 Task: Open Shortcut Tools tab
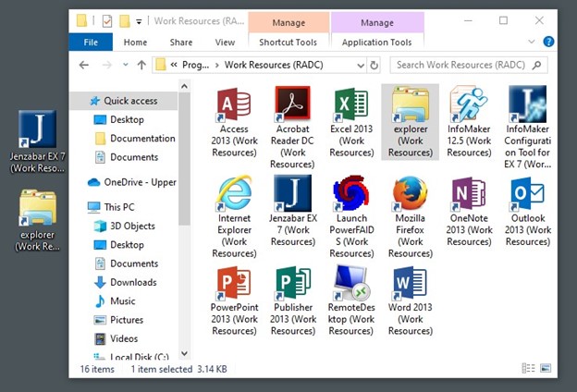[x=288, y=42]
